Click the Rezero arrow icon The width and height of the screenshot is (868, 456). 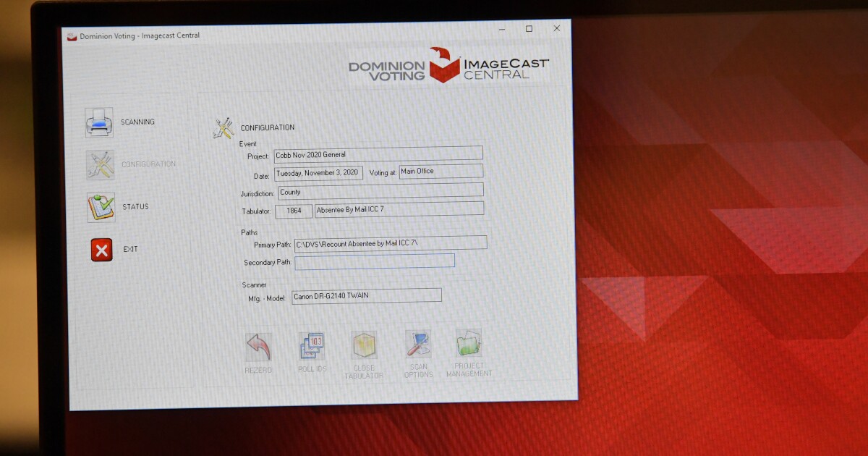[258, 347]
